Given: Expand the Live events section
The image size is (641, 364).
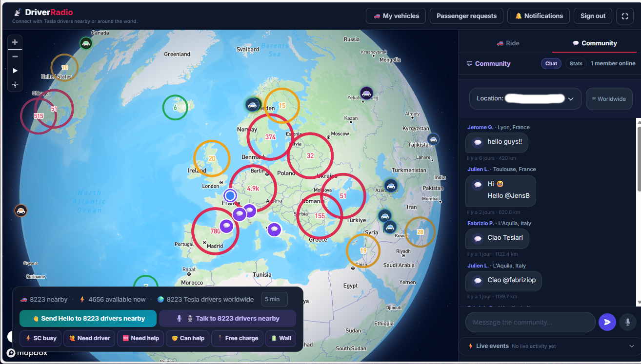Looking at the screenshot, I should pos(550,346).
